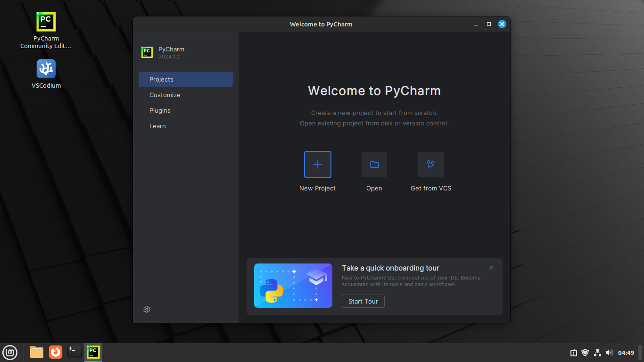Open the Linux Mint start menu

(x=10, y=352)
